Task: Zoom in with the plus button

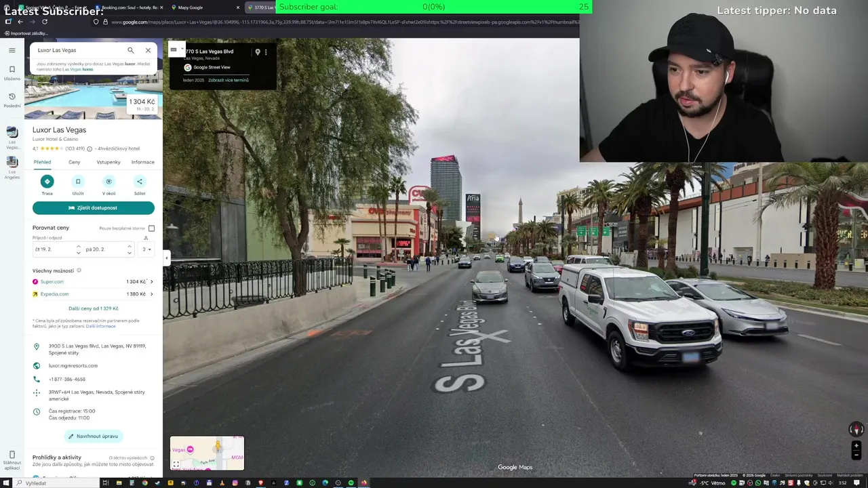Action: [x=856, y=446]
